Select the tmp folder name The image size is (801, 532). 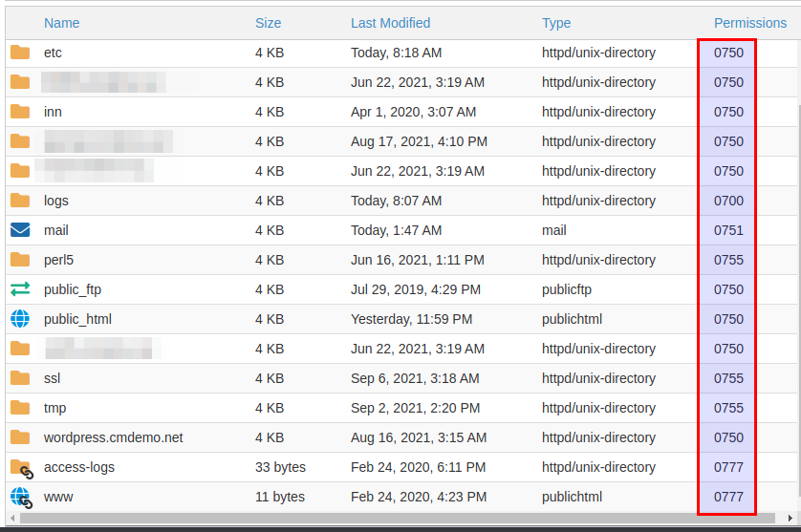click(54, 408)
